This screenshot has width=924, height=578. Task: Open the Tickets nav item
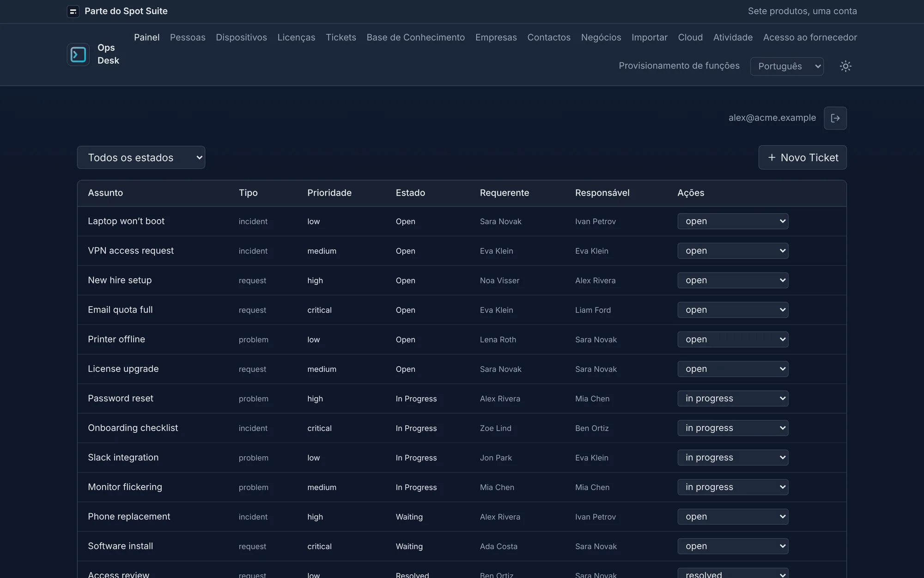(341, 37)
